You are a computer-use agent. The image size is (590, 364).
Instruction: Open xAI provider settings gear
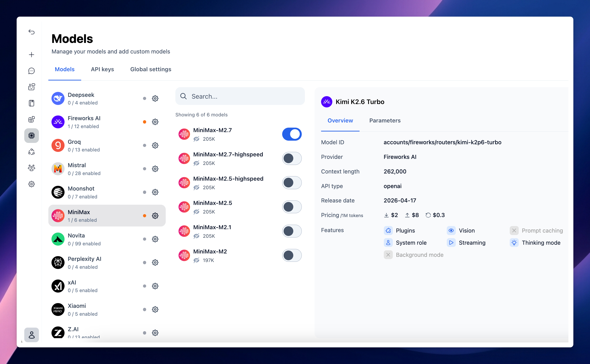click(x=155, y=286)
